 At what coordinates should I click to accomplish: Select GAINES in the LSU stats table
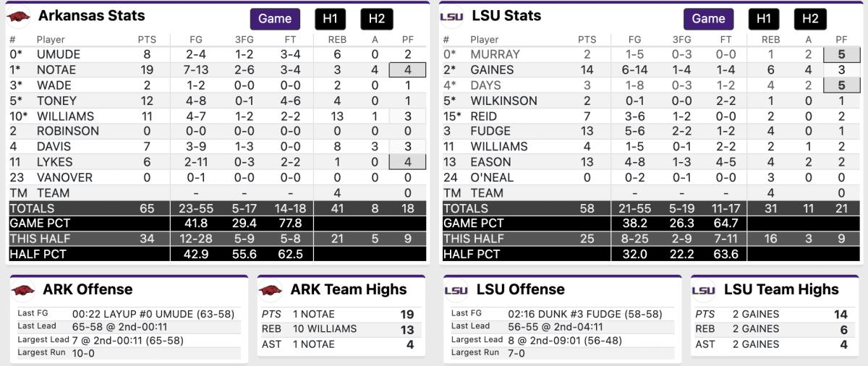[x=492, y=70]
